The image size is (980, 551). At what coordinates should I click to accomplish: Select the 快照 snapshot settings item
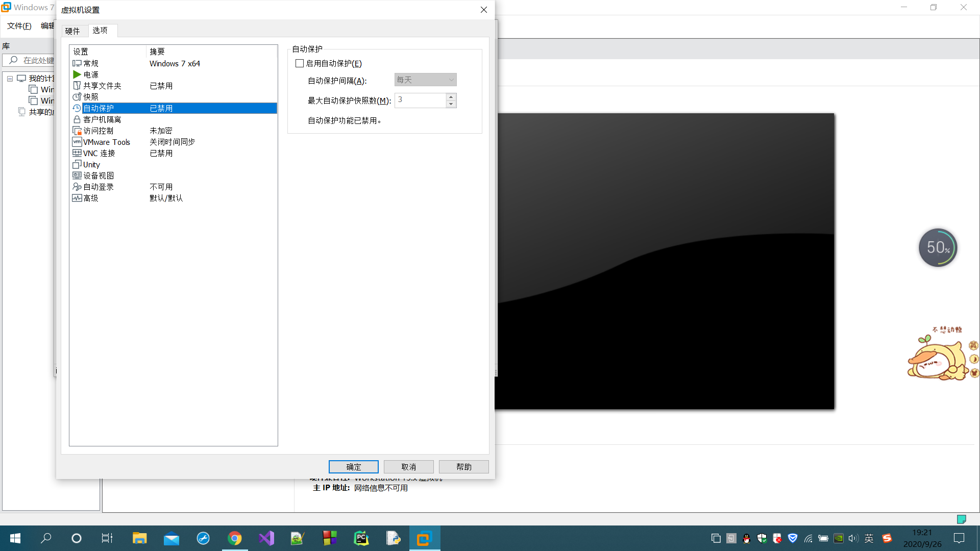pyautogui.click(x=91, y=97)
